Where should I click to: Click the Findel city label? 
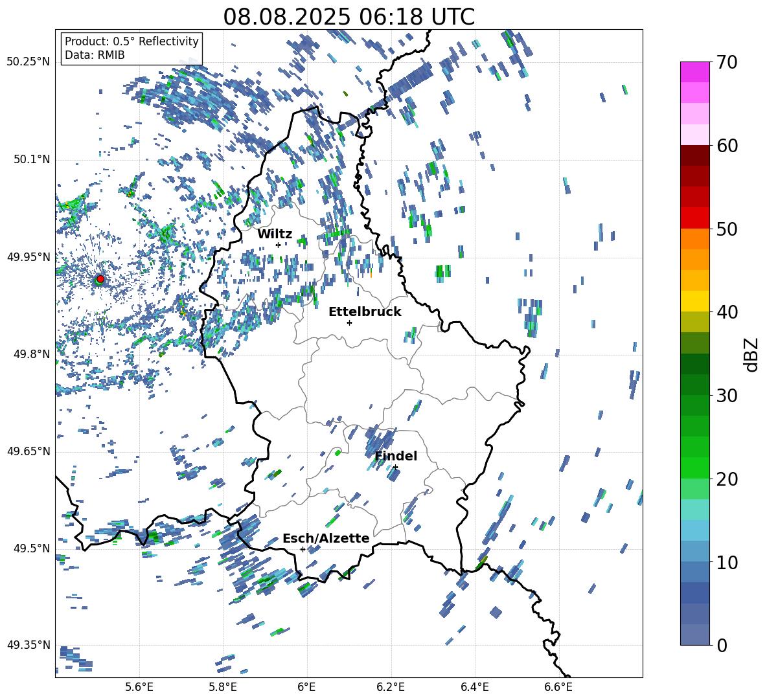(396, 456)
